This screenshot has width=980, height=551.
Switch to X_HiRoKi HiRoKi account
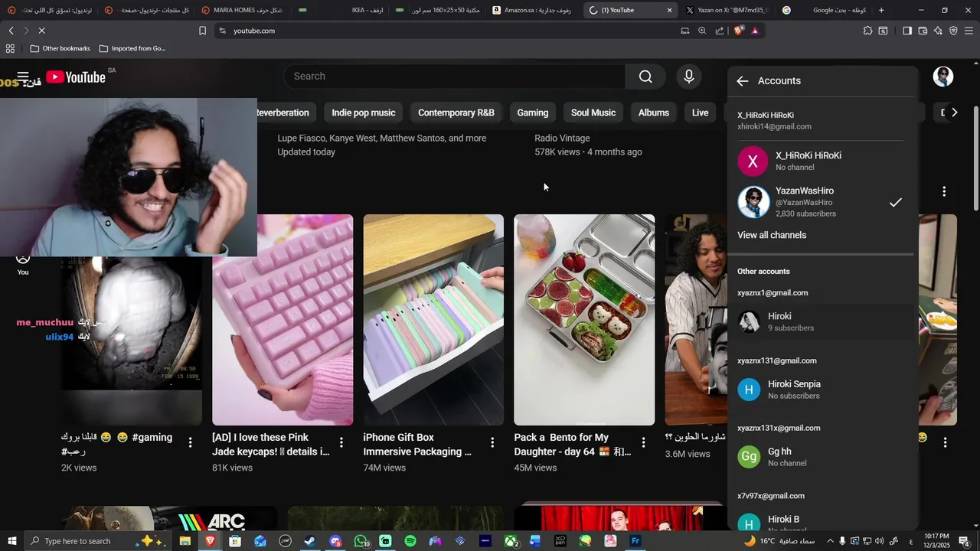coord(821,161)
